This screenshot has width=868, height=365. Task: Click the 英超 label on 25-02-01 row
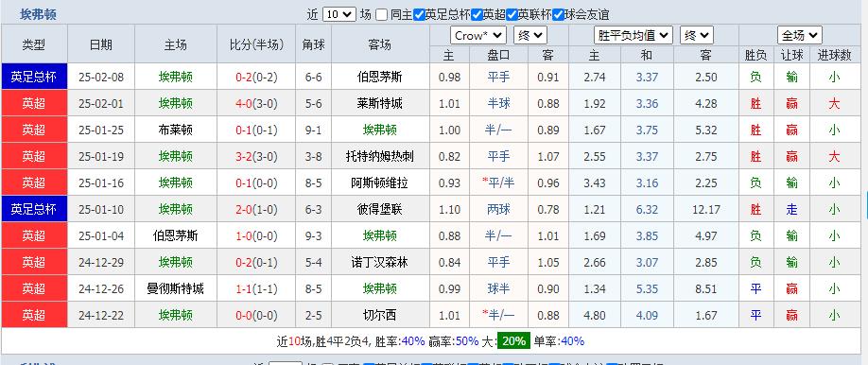coord(34,104)
